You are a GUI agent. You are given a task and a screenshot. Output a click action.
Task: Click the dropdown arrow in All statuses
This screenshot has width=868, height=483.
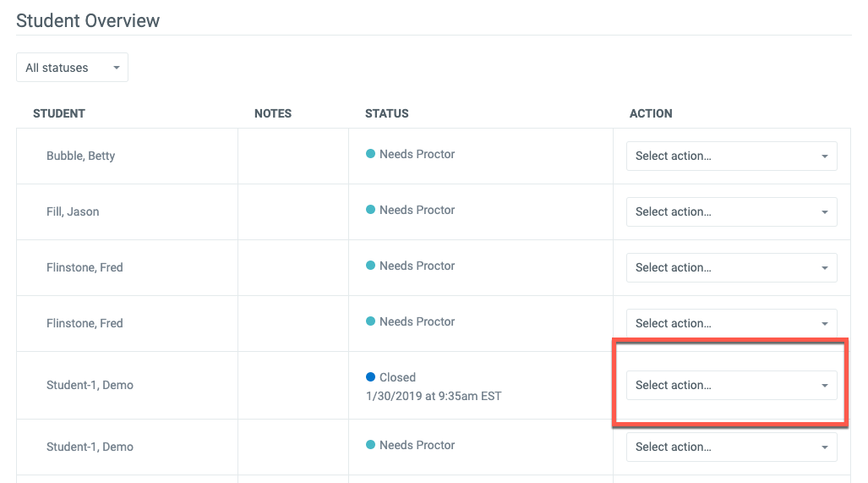coord(117,68)
